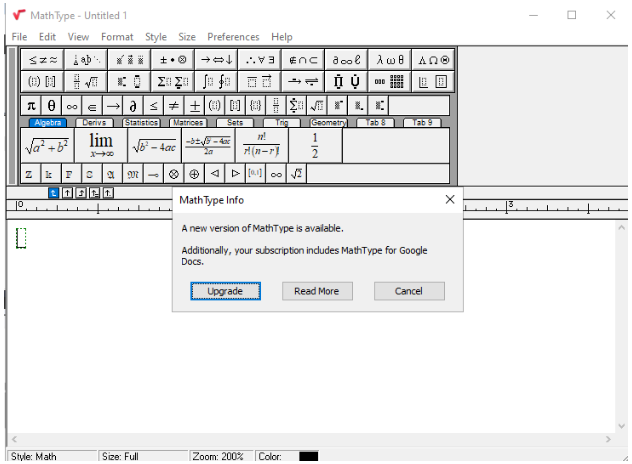Cancel the MathType Info dialog
This screenshot has width=632, height=464.
coord(409,291)
